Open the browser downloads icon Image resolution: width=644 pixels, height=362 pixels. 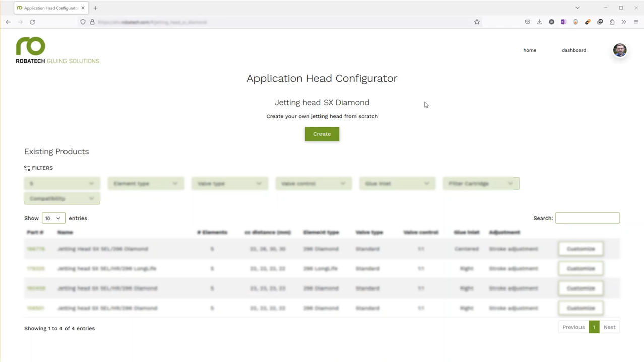(539, 22)
